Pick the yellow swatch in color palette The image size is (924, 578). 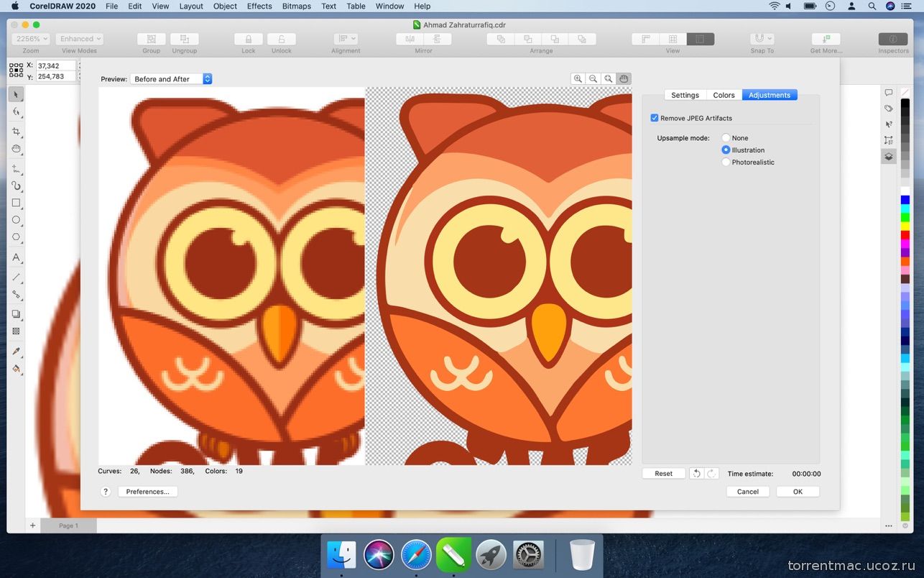tap(905, 226)
